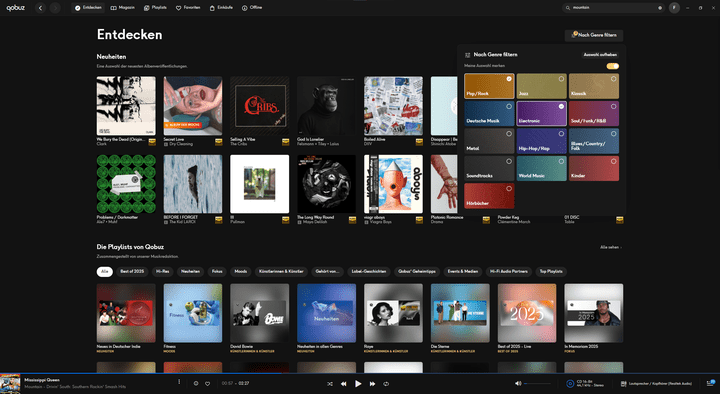
Task: Open the David Bowie playlist thumbnail
Action: pyautogui.click(x=259, y=313)
